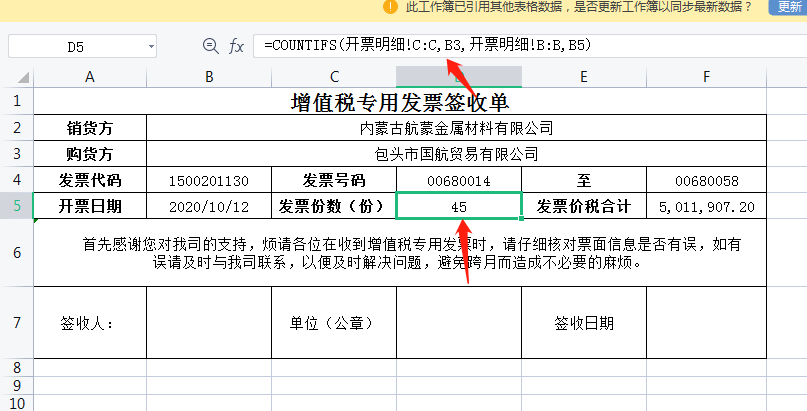Screen dimensions: 807x411
Task: Click the thank-you note paragraph in row 6
Action: click(x=400, y=253)
